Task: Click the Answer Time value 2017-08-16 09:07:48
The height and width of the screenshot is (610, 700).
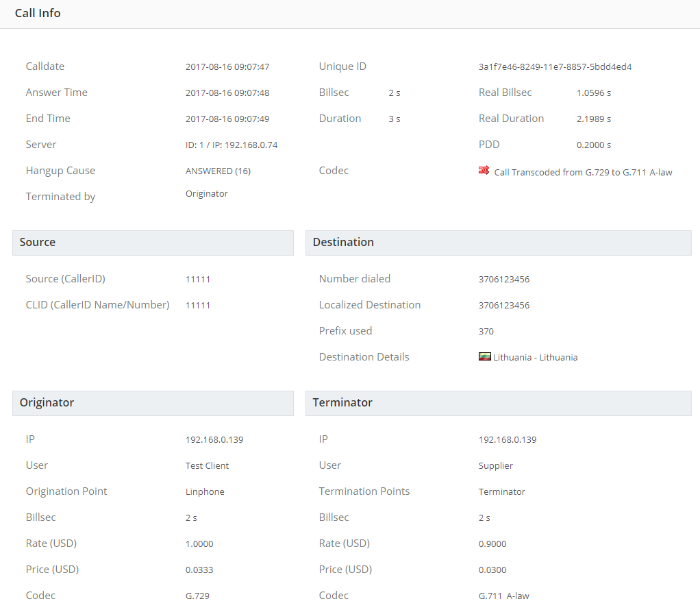Action: click(227, 93)
